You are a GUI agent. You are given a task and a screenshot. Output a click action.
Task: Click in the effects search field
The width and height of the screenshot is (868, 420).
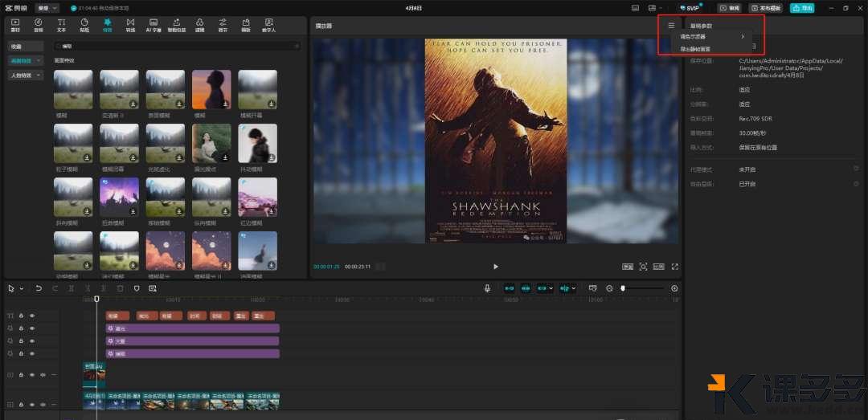point(177,47)
